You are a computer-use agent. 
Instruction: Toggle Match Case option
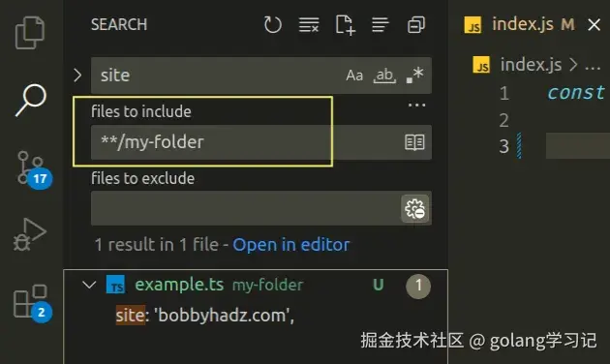coord(354,76)
